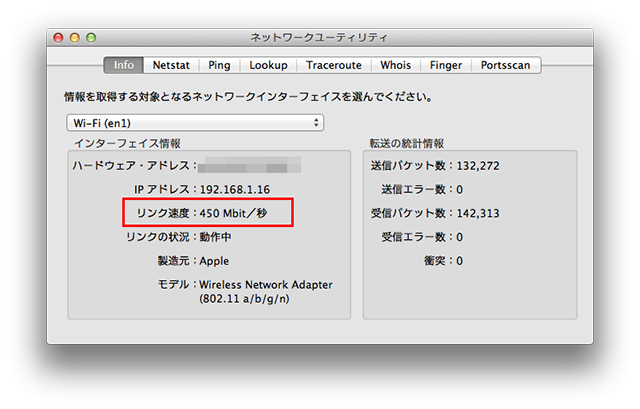This screenshot has height=409, width=640.
Task: Click the vendor value Apple
Action: 214,261
